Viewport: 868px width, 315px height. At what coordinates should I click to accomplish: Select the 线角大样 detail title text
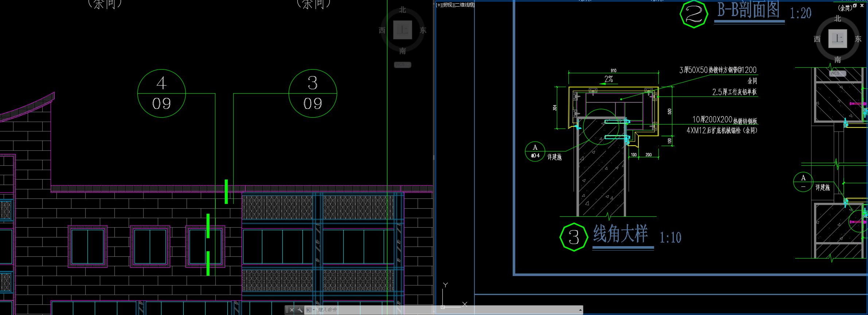point(620,234)
